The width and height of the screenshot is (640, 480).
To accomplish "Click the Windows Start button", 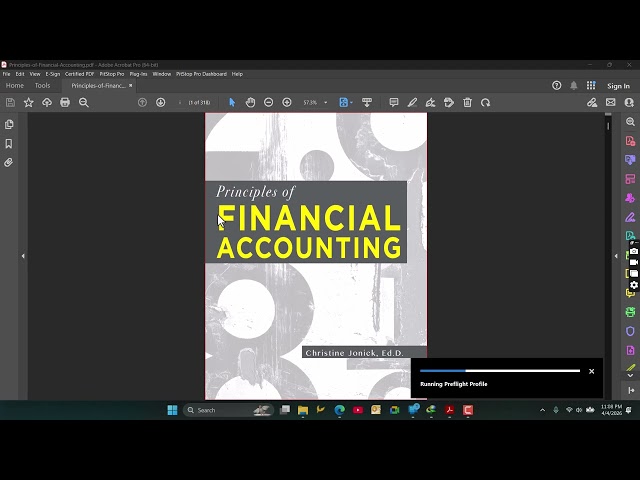I will 172,410.
